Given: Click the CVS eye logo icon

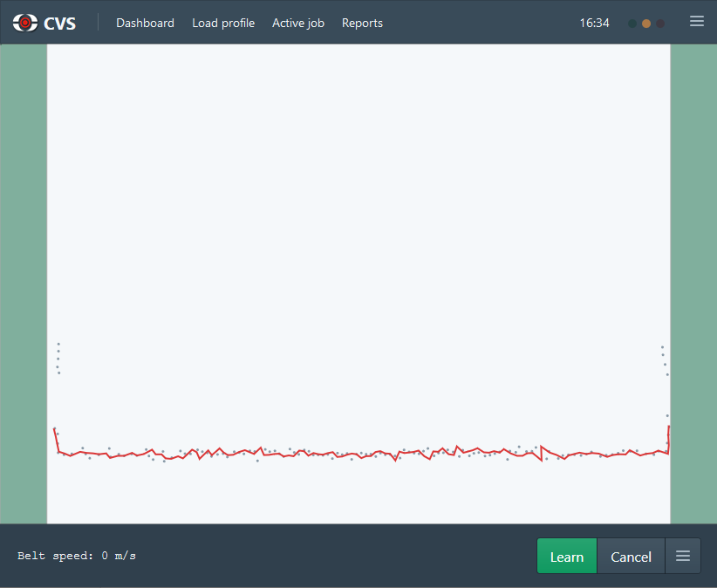Looking at the screenshot, I should click(x=25, y=23).
